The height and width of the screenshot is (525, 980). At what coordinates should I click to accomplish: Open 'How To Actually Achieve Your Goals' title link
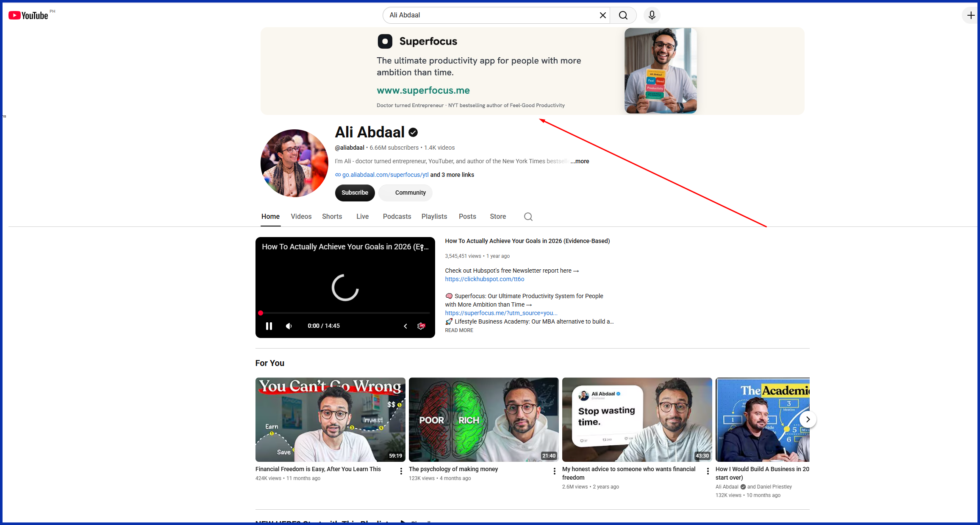pyautogui.click(x=527, y=241)
